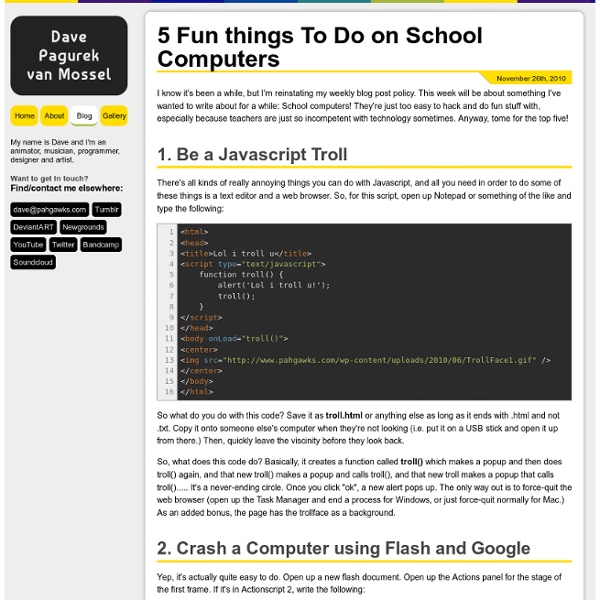Click the post title '5 Fun things To Do on School Computers'
Screen dimensions: 600x600
click(320, 47)
